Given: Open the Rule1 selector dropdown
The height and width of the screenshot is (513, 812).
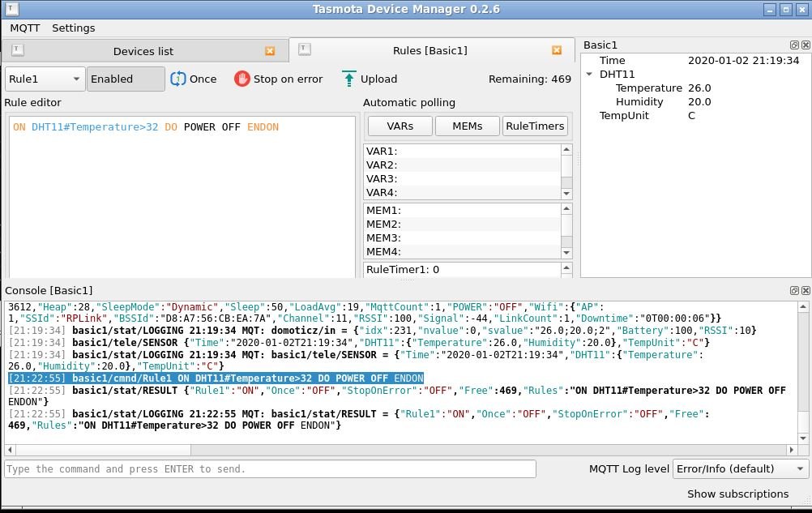Looking at the screenshot, I should click(x=45, y=79).
